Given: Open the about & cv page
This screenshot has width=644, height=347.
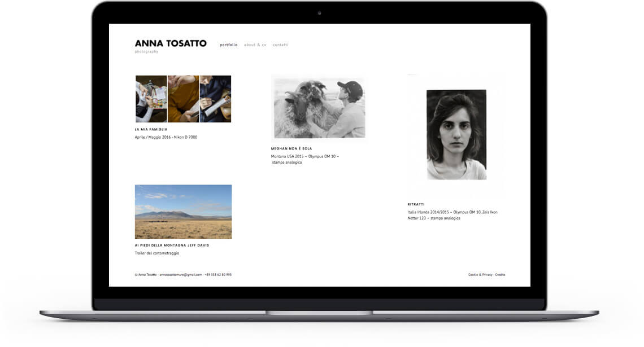Looking at the screenshot, I should tap(255, 45).
